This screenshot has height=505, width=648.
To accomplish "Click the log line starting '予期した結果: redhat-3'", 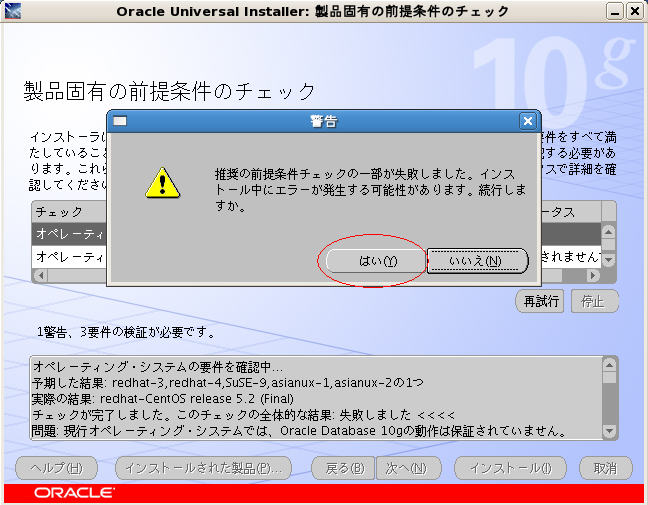I will pyautogui.click(x=228, y=383).
